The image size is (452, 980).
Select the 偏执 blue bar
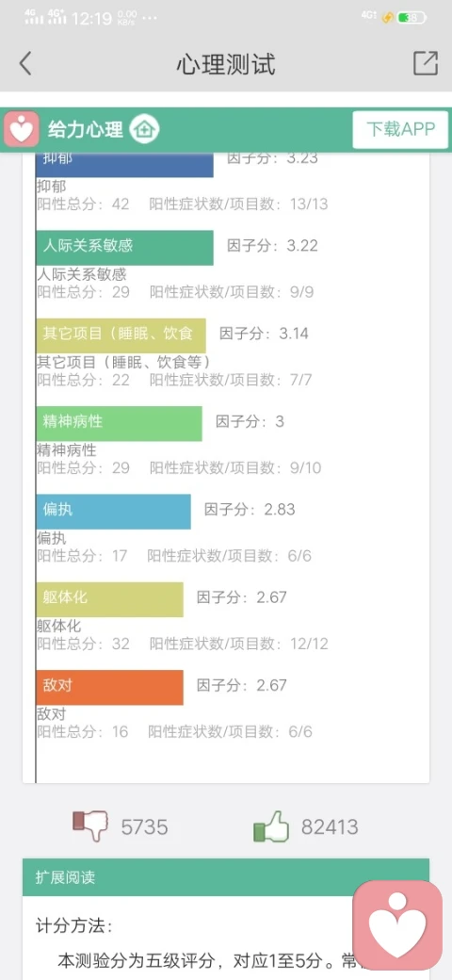pyautogui.click(x=114, y=512)
